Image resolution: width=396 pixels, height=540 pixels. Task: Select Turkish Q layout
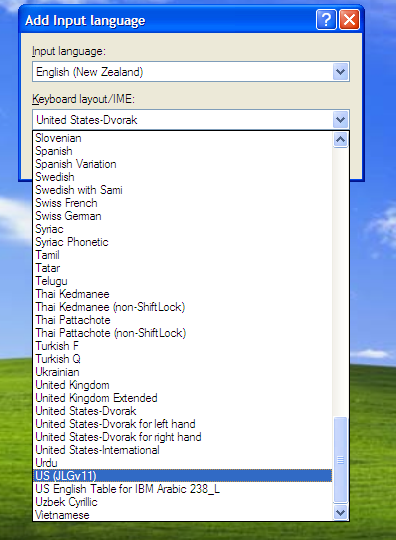coord(183,359)
